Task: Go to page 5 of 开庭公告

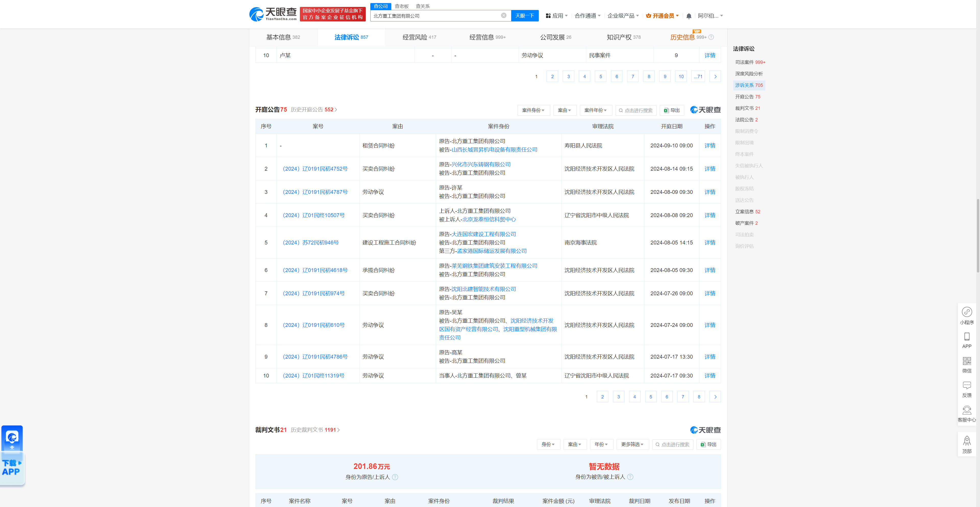Action: (651, 397)
